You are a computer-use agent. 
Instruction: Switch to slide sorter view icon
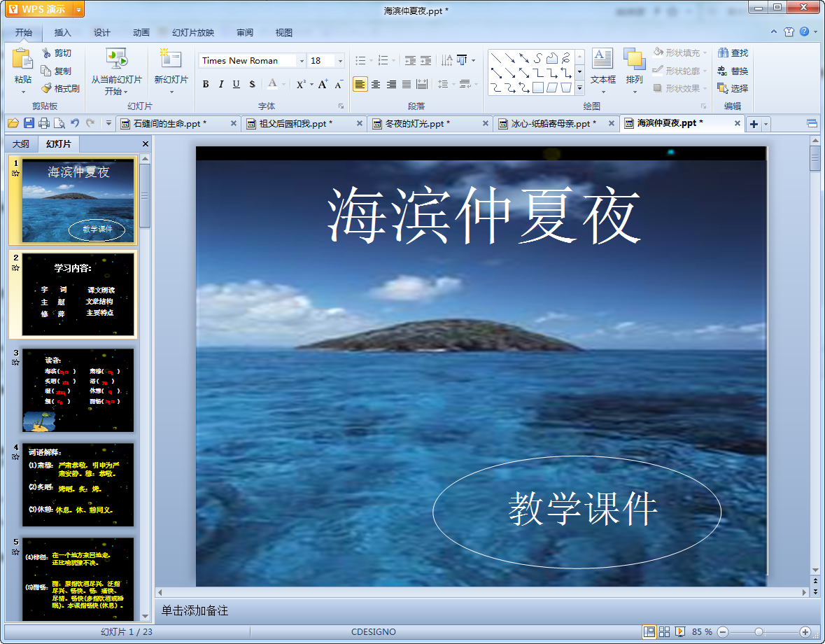click(x=665, y=631)
